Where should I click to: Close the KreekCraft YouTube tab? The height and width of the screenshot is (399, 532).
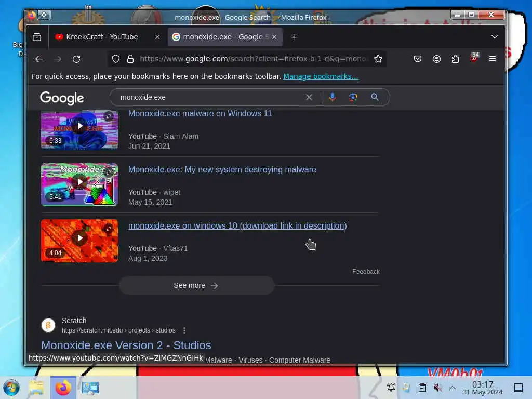pos(157,37)
